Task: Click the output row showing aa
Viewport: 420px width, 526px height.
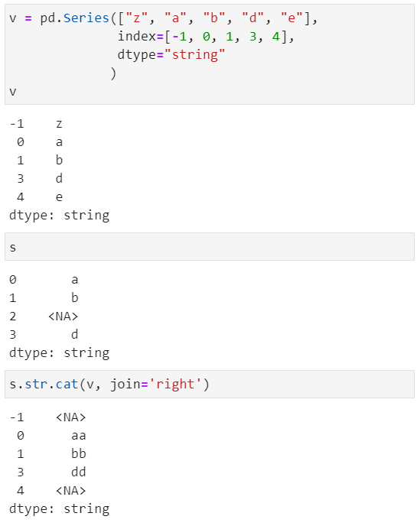Action: coord(48,436)
